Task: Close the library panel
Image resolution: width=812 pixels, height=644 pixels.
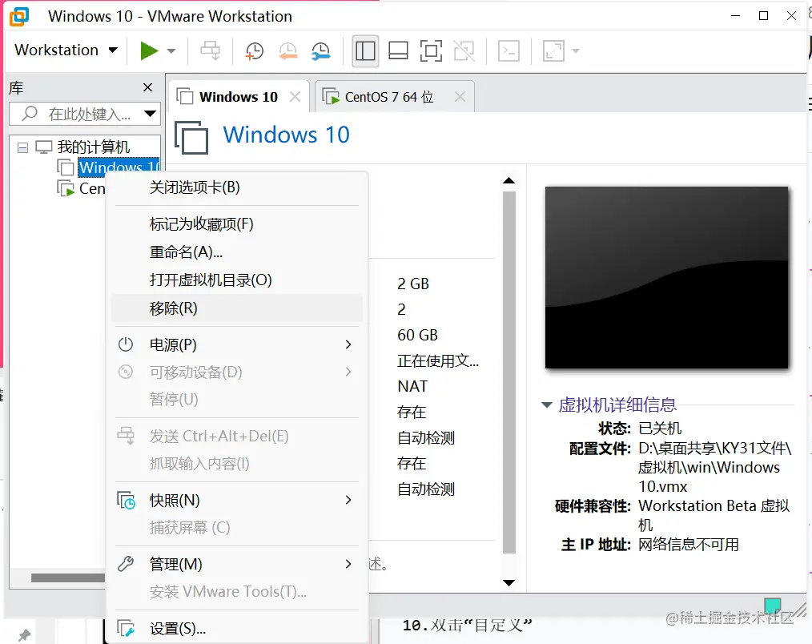Action: 147,87
